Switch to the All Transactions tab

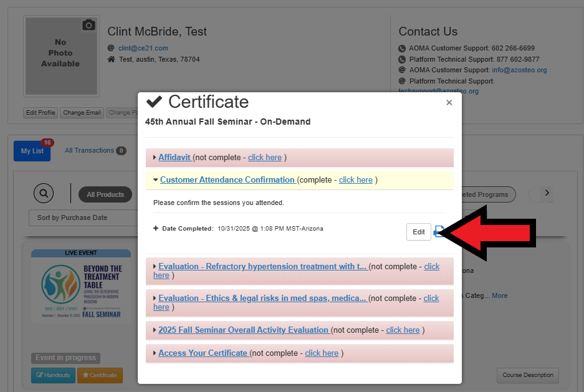point(89,150)
